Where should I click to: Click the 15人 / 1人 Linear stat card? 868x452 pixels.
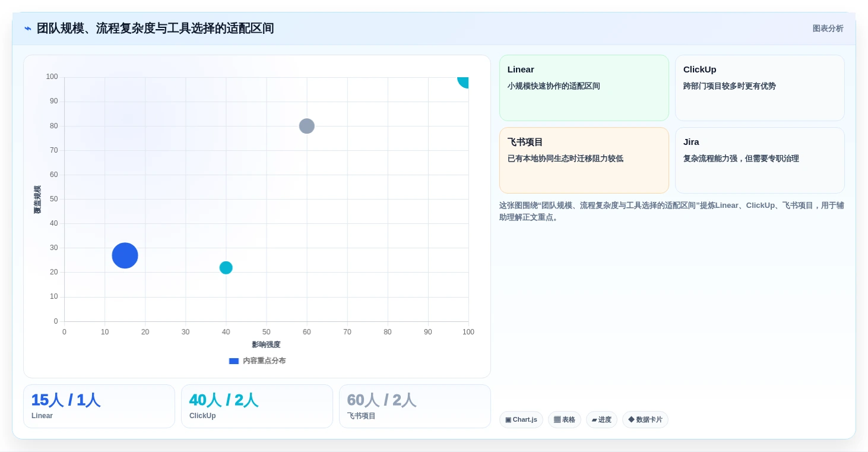tap(99, 406)
